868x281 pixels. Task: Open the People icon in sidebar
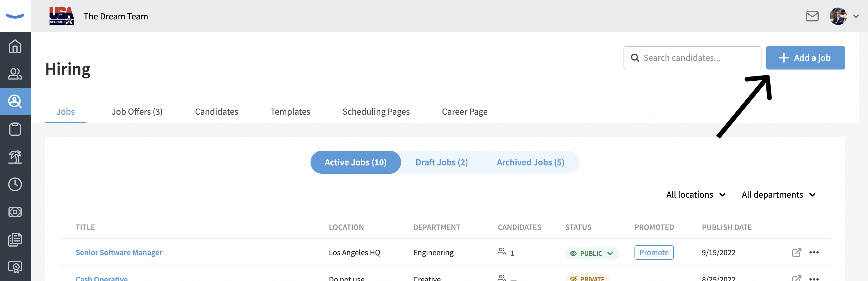[15, 74]
